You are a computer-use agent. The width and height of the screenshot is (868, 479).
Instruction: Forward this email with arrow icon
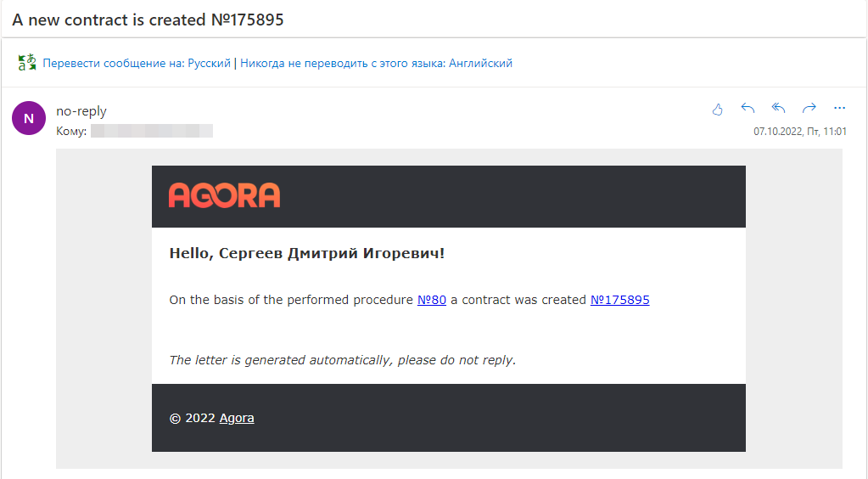[x=809, y=108]
